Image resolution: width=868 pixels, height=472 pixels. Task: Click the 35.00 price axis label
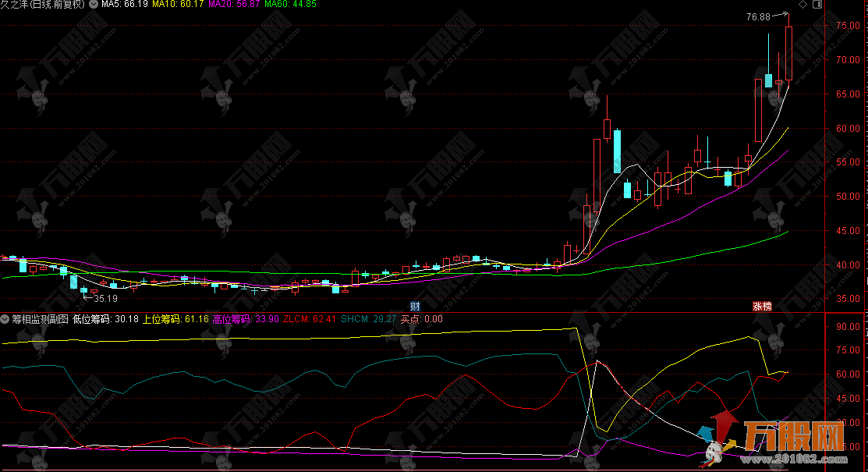coord(848,299)
